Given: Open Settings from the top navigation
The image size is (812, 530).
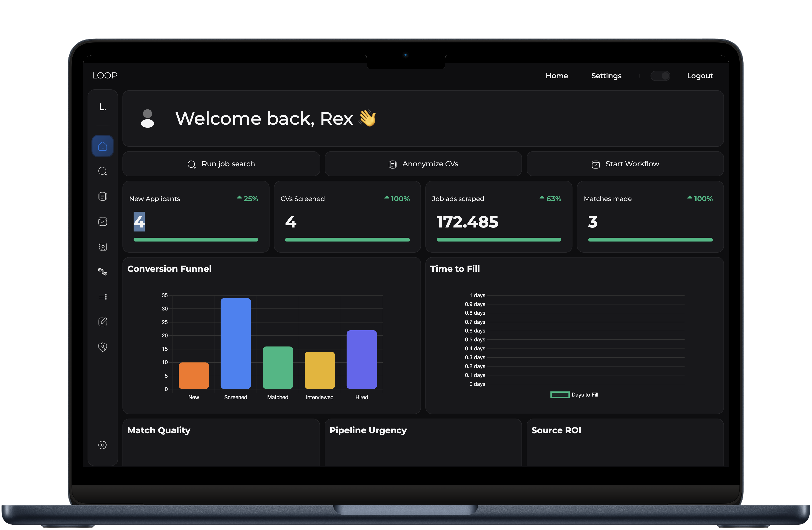Looking at the screenshot, I should click(606, 76).
